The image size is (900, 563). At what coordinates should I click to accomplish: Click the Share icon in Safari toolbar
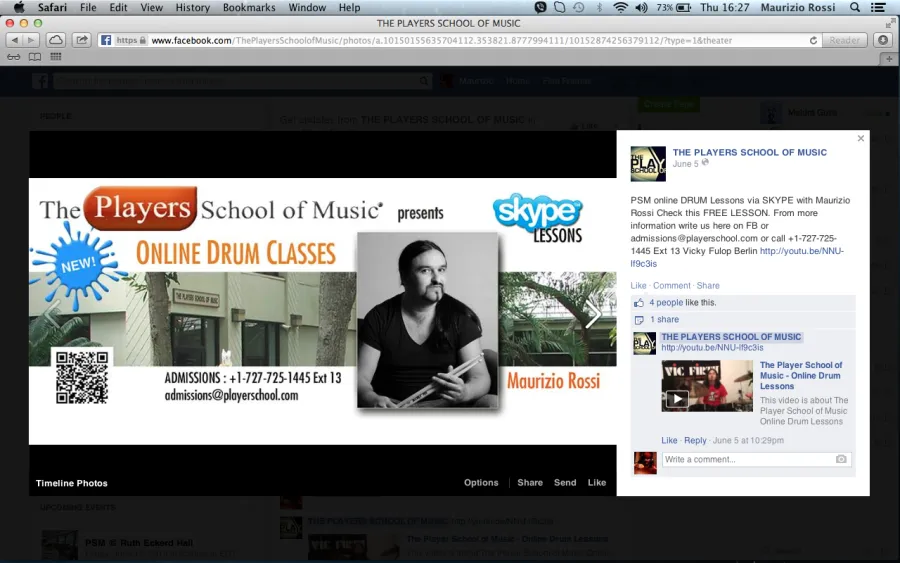[82, 40]
